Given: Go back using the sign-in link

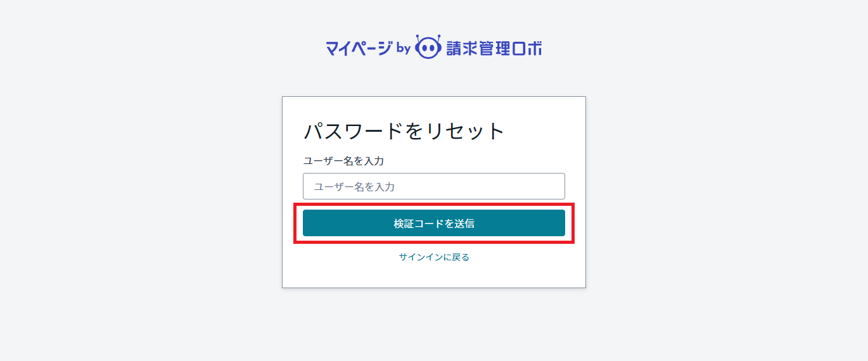Looking at the screenshot, I should pyautogui.click(x=434, y=257).
